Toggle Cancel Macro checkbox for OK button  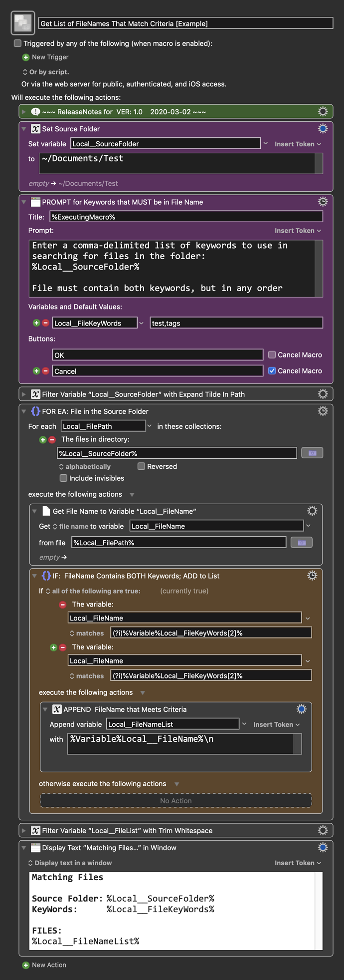click(x=272, y=354)
